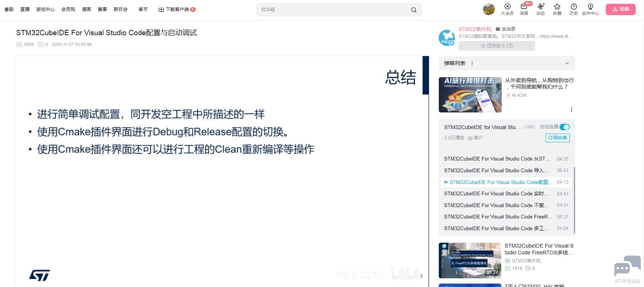Click the pink 投稿 upload button
Viewport: 644px width, 287px height.
tap(621, 9)
